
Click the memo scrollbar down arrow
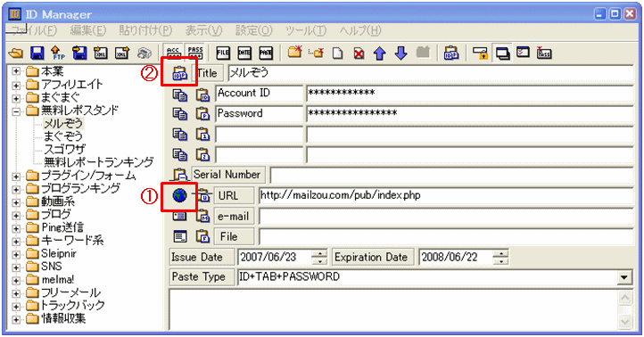pyautogui.click(x=624, y=321)
